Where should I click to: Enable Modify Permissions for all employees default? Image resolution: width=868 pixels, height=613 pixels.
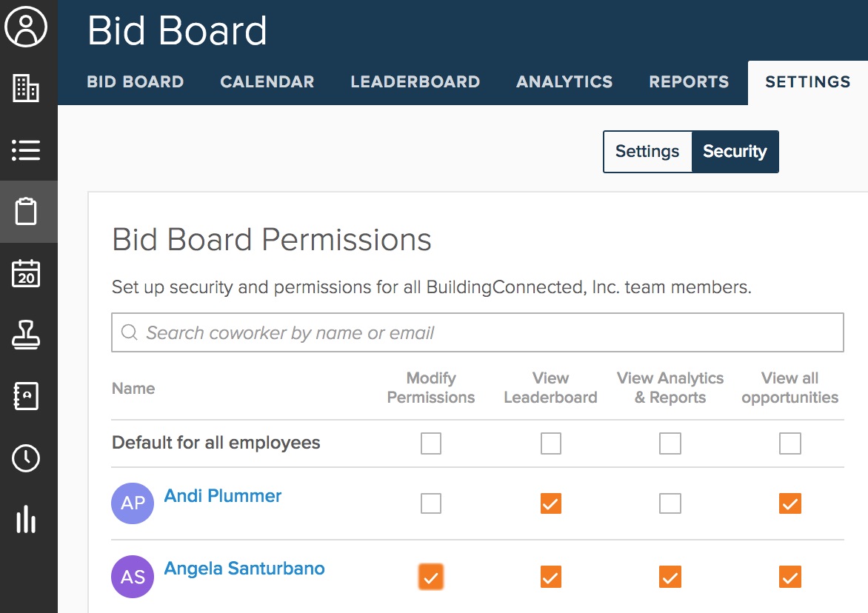(x=431, y=443)
